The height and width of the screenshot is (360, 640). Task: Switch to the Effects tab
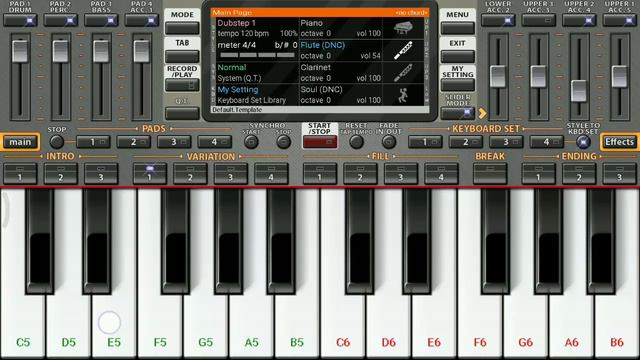click(620, 142)
